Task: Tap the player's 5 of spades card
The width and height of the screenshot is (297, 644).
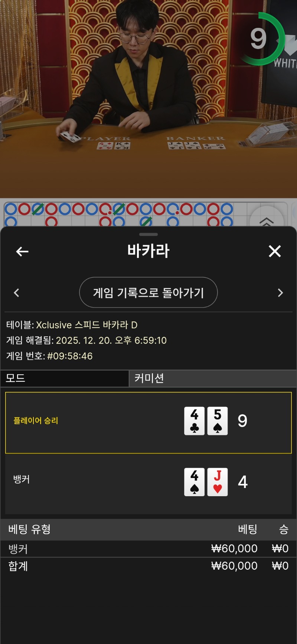Action: (x=218, y=421)
